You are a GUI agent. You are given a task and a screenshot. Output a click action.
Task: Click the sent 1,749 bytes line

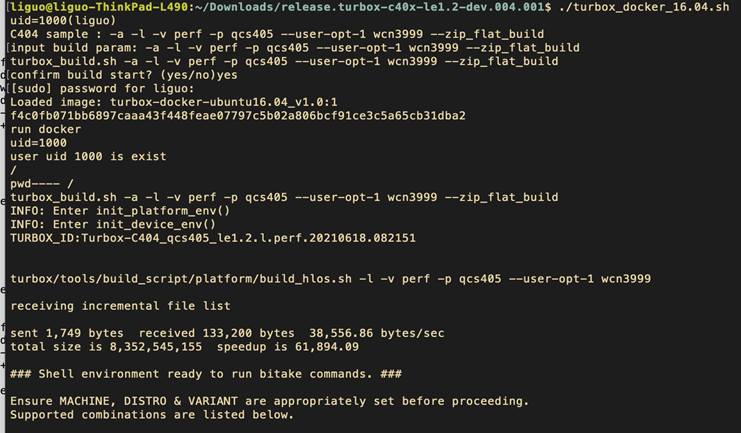227,333
